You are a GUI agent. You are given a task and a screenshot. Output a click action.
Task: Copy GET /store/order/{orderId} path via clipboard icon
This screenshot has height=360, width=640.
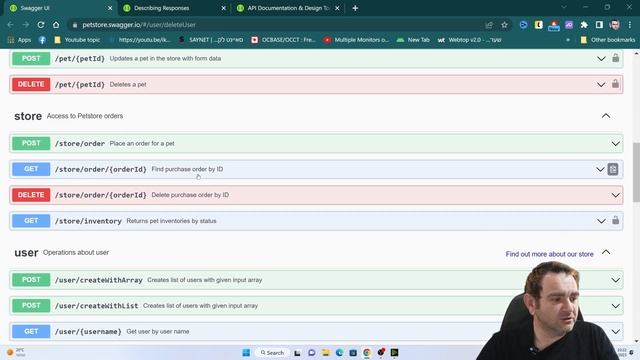(x=613, y=169)
